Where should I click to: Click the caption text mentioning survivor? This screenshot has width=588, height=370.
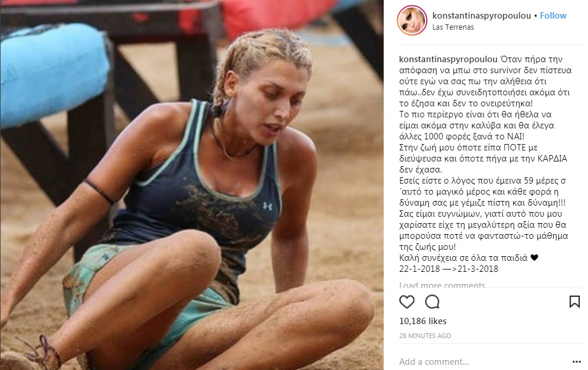coord(485,70)
